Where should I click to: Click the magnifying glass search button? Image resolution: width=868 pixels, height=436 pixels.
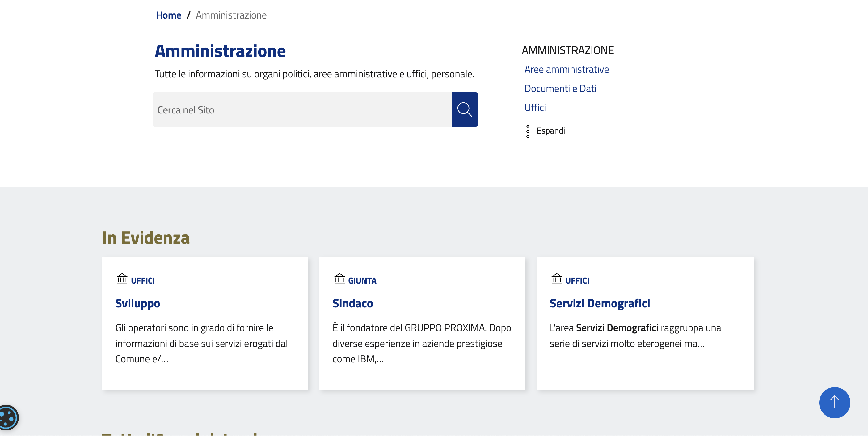click(x=464, y=109)
